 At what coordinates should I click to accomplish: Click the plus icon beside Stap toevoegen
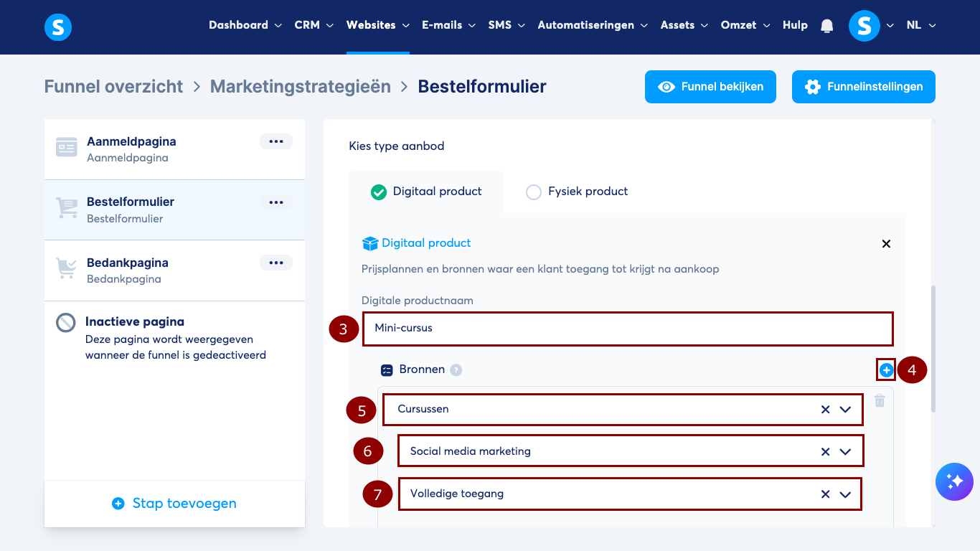(118, 504)
